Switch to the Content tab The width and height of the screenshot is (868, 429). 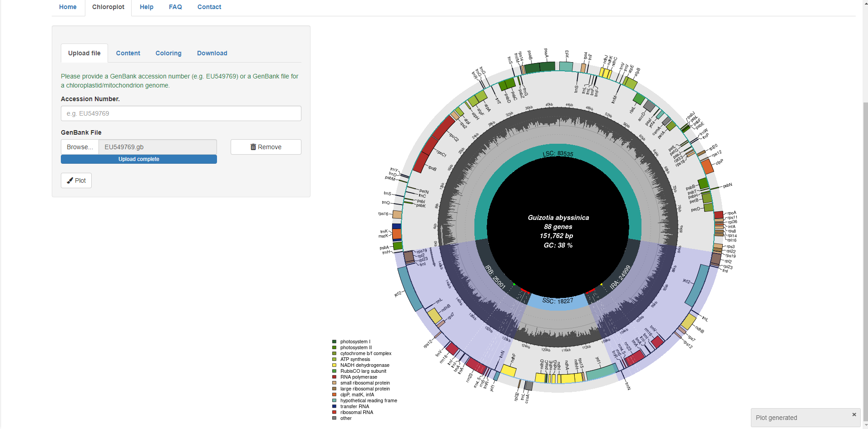[x=128, y=53]
